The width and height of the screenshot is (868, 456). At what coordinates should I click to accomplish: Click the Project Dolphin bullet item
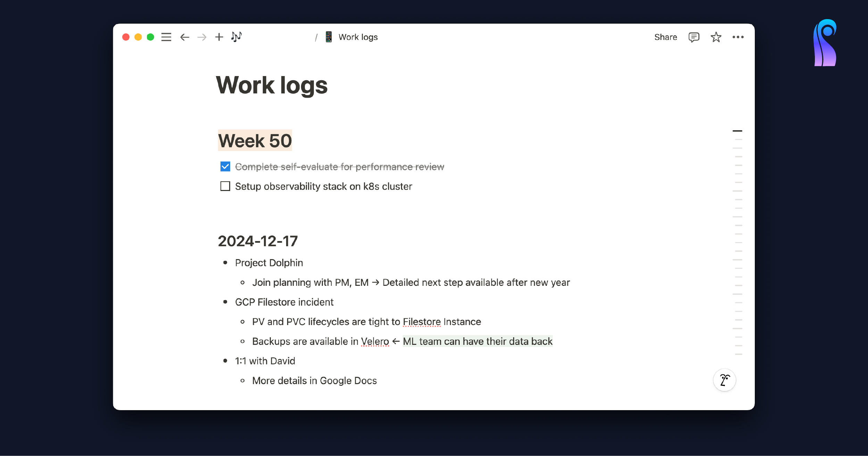269,263
